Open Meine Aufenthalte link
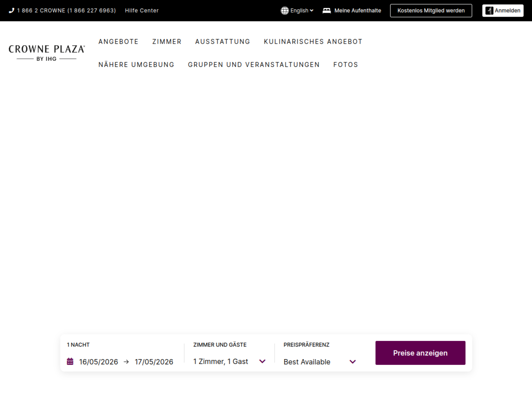Image resolution: width=532 pixels, height=399 pixels. click(352, 11)
